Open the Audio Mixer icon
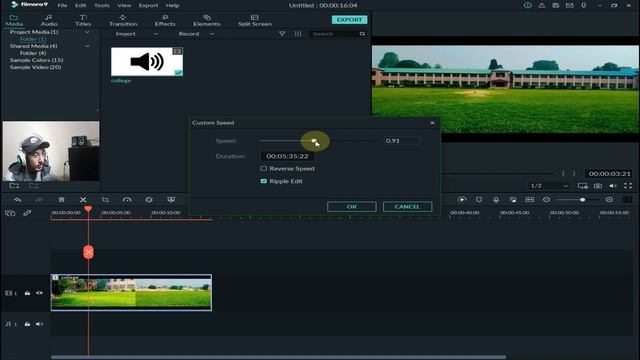The height and width of the screenshot is (360, 640). pyautogui.click(x=513, y=200)
